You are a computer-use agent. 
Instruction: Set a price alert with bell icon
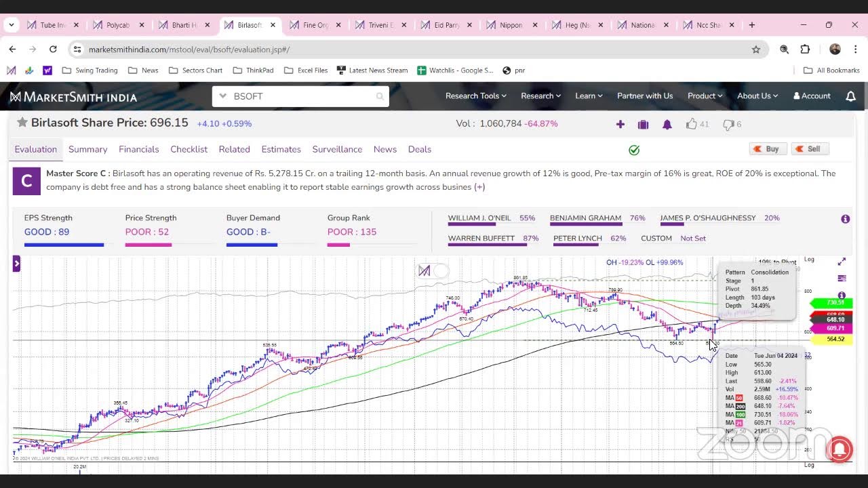(x=667, y=124)
